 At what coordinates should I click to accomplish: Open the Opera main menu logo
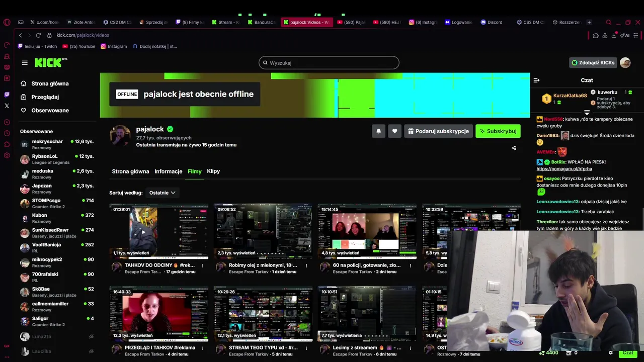click(x=7, y=22)
